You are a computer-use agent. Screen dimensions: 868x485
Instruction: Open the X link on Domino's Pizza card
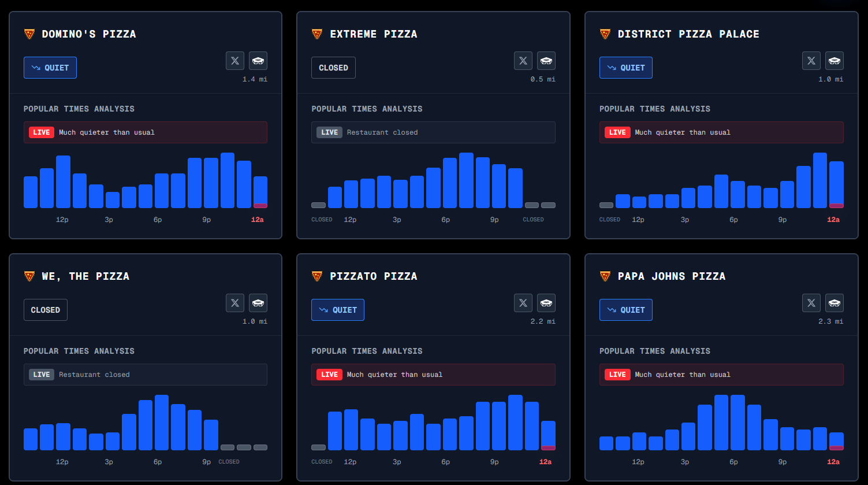coord(235,61)
